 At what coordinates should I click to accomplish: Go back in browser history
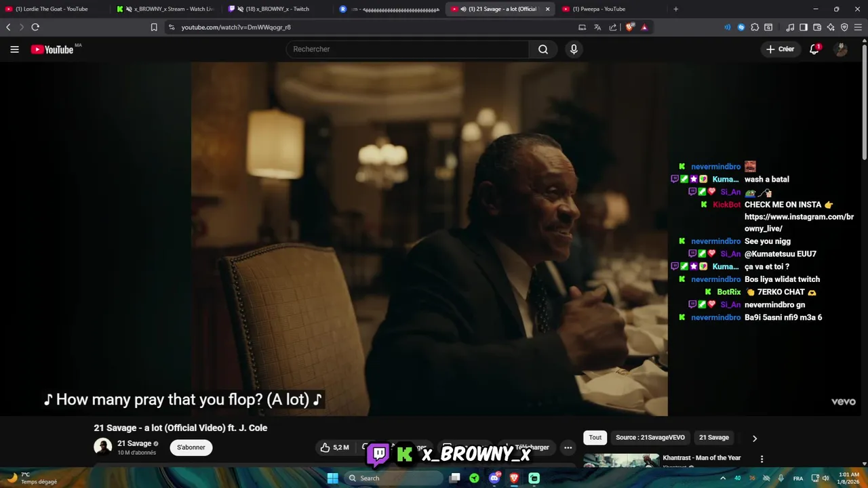(x=8, y=27)
